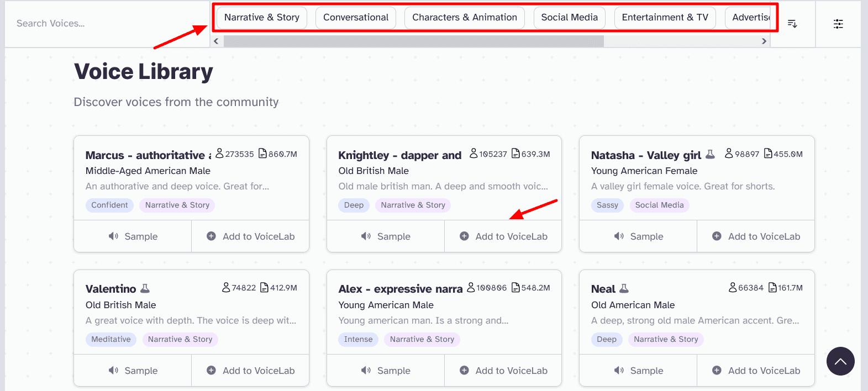
Task: Click the flask icon beside Valentino
Action: click(x=145, y=288)
